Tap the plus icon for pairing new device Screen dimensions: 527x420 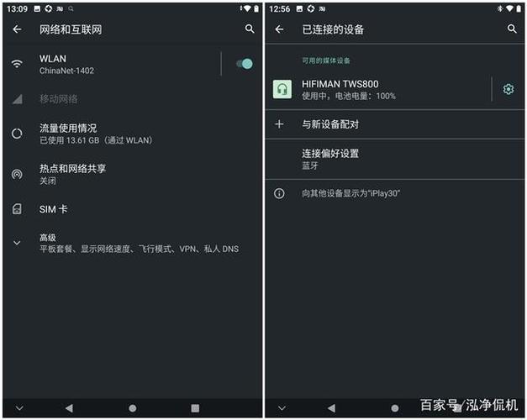pyautogui.click(x=279, y=124)
